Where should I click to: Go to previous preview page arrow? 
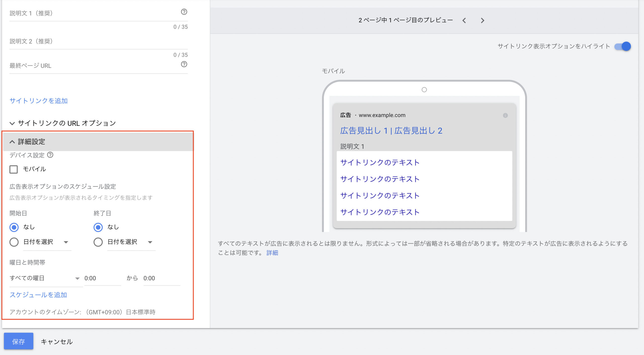pos(464,21)
